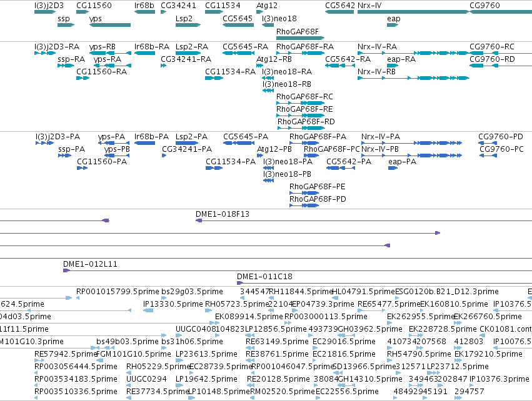Click transcript RhoGAP68F-RD
The image size is (532, 401).
[306, 122]
